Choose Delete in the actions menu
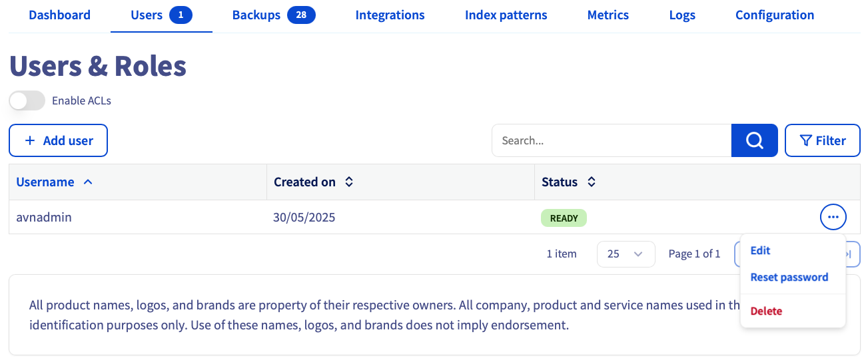The image size is (868, 362). pos(766,311)
